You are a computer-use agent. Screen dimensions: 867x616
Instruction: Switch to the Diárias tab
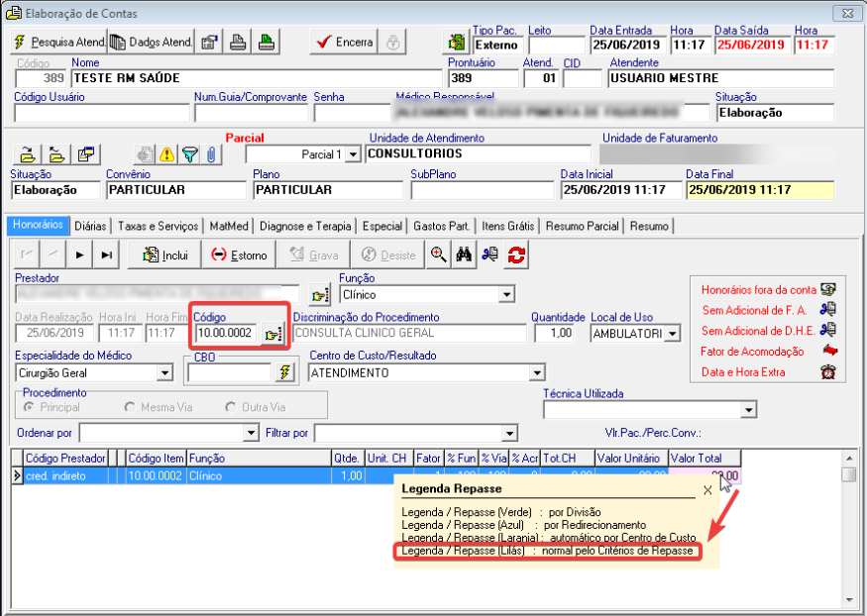coord(90,226)
